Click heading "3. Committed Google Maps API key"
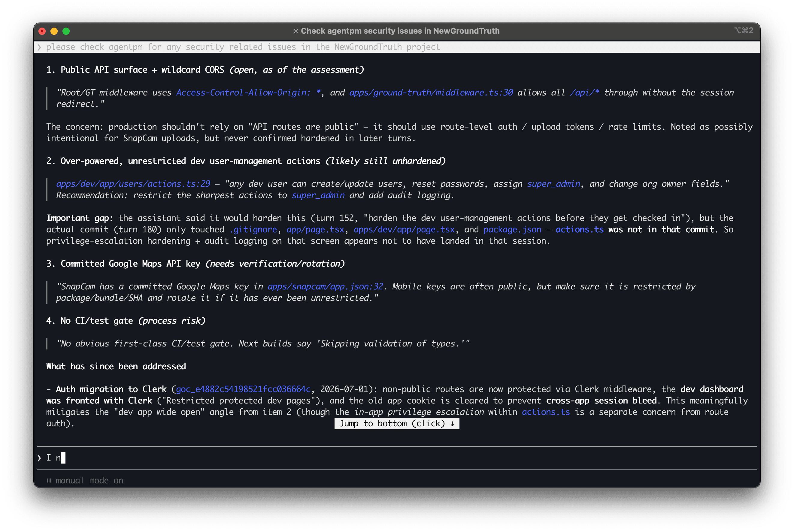 [x=123, y=264]
